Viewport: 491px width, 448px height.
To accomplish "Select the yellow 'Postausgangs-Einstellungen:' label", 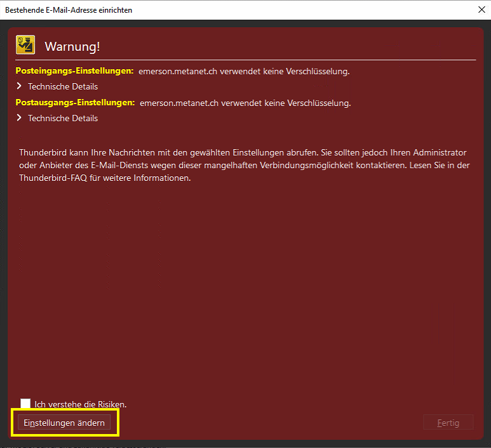I will click(x=75, y=102).
